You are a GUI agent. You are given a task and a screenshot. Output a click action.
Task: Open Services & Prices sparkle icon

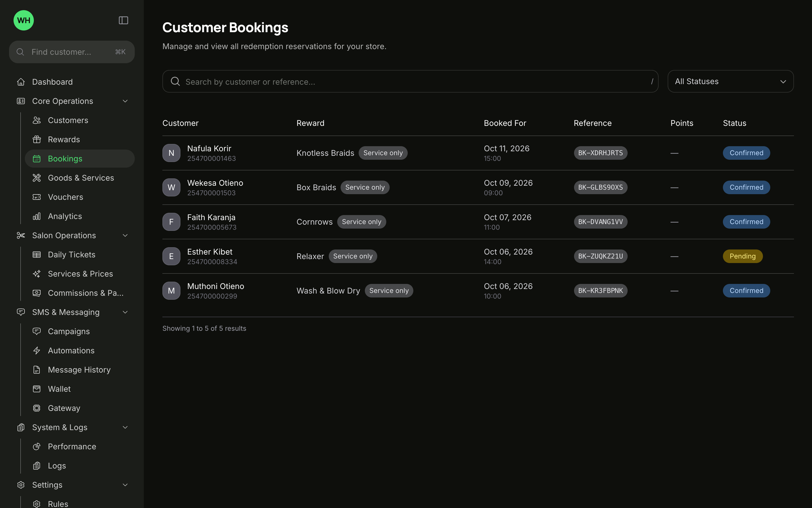(x=37, y=274)
